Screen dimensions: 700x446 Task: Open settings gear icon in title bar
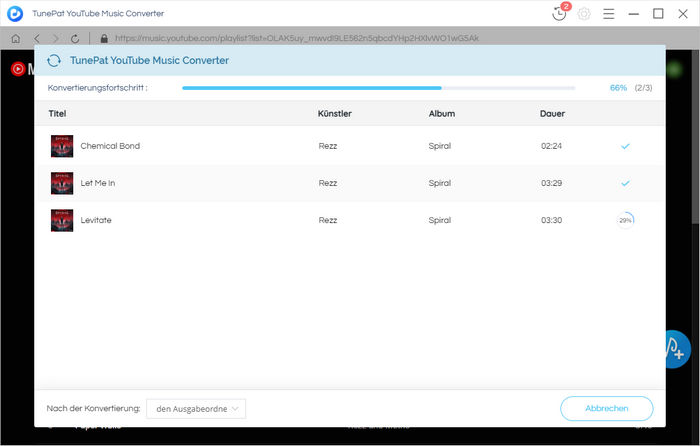(x=584, y=14)
